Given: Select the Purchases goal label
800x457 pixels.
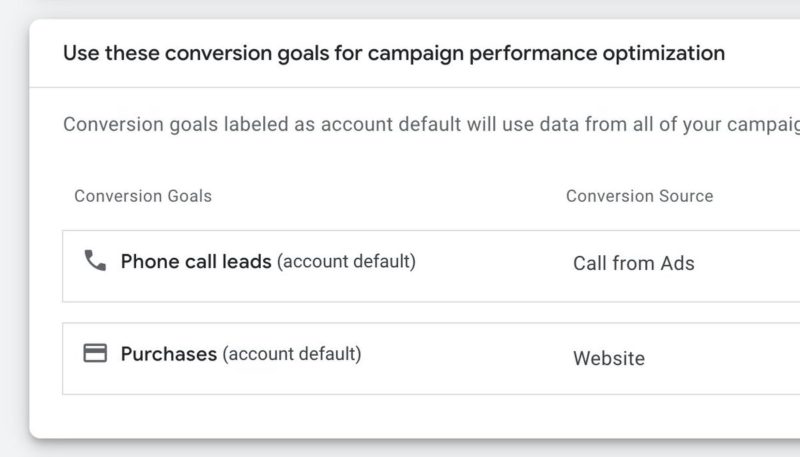Looking at the screenshot, I should (x=169, y=354).
